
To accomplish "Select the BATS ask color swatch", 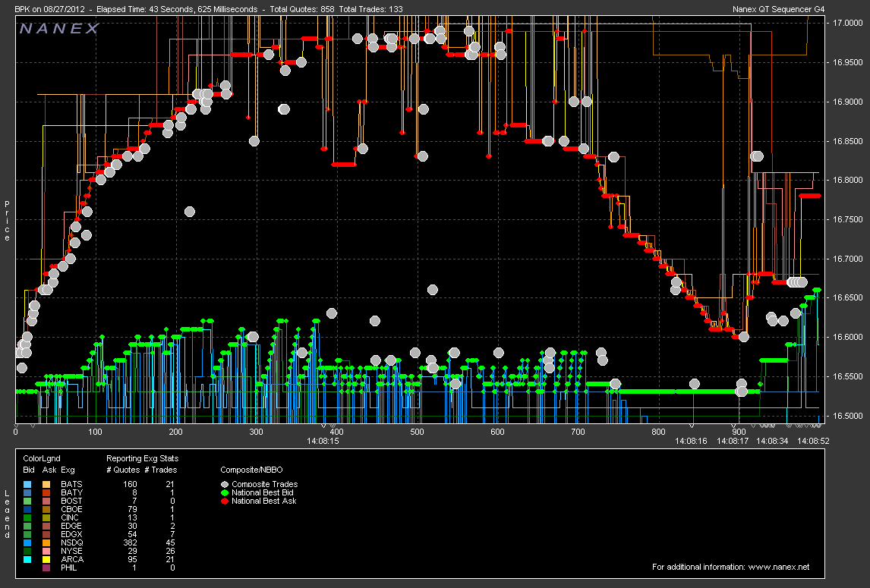I will pos(46,484).
